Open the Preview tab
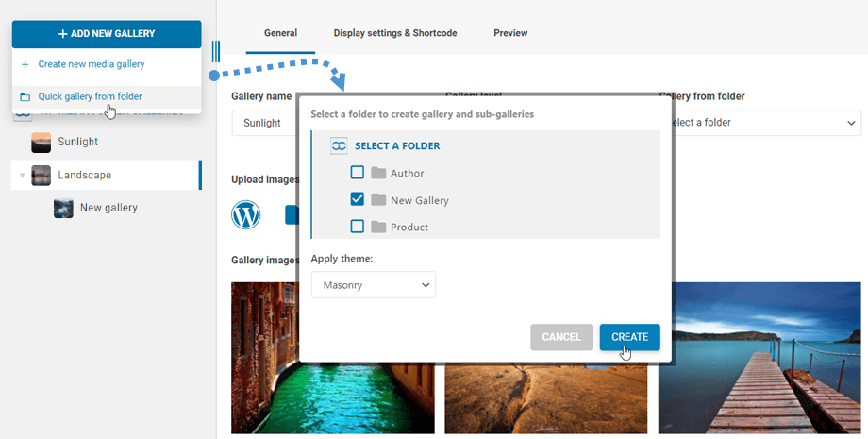The width and height of the screenshot is (868, 439). (x=510, y=33)
